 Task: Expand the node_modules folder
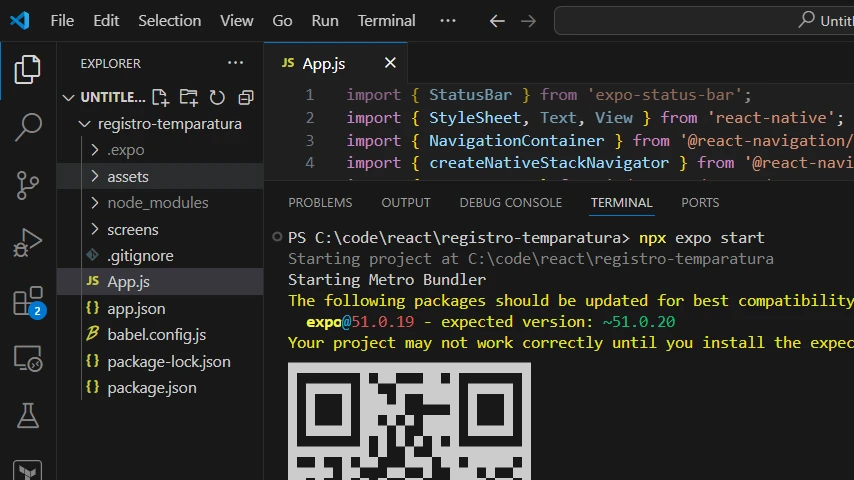click(x=95, y=203)
